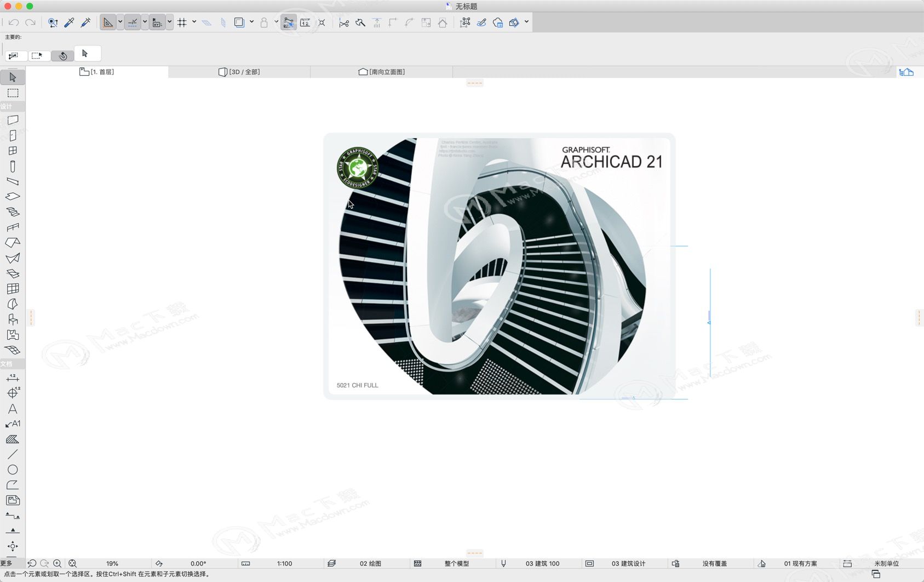The height and width of the screenshot is (582, 924).
Task: Switch to the 1. 首层 tab
Action: pyautogui.click(x=97, y=72)
